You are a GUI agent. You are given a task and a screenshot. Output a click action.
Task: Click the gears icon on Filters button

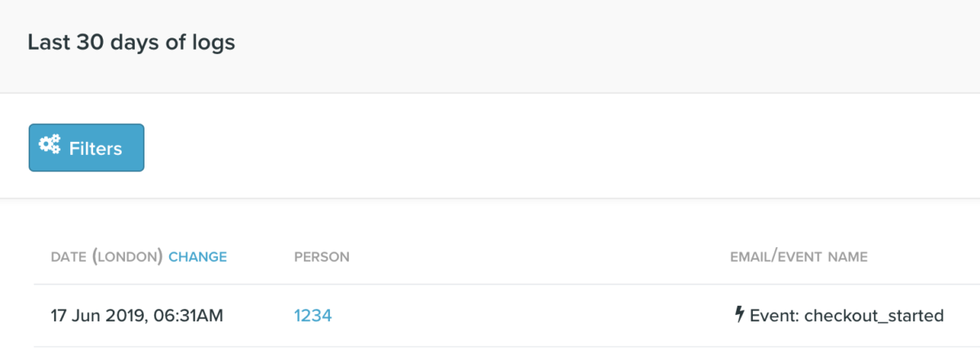51,147
